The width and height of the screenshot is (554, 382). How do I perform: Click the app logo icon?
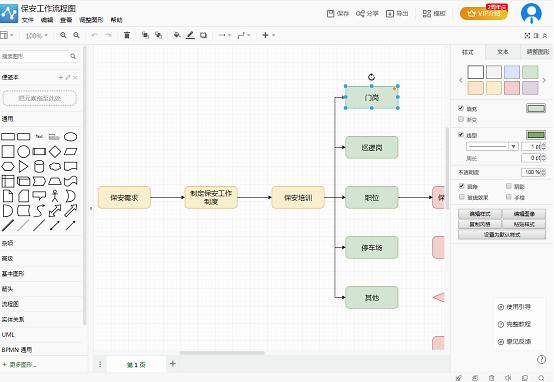pos(8,13)
